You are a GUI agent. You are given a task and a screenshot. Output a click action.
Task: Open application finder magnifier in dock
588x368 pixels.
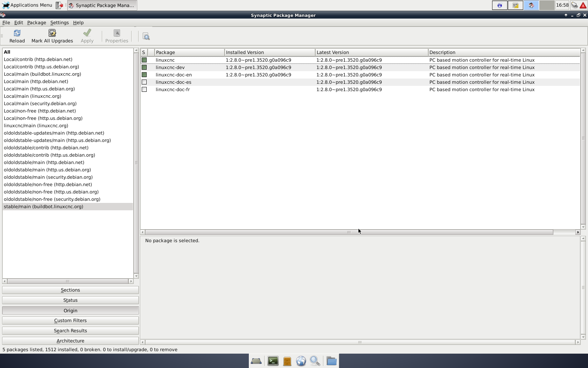click(315, 361)
